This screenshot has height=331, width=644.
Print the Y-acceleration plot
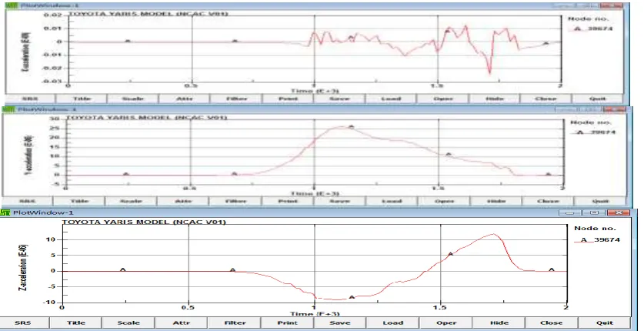[x=288, y=201]
